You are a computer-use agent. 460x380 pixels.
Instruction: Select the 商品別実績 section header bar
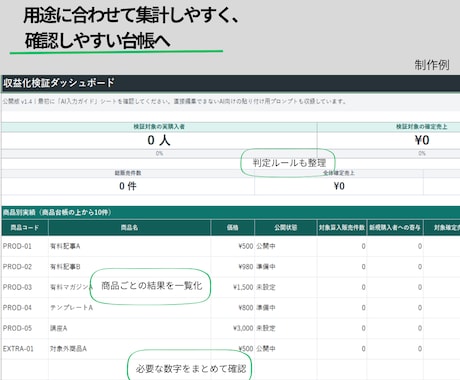[230, 212]
